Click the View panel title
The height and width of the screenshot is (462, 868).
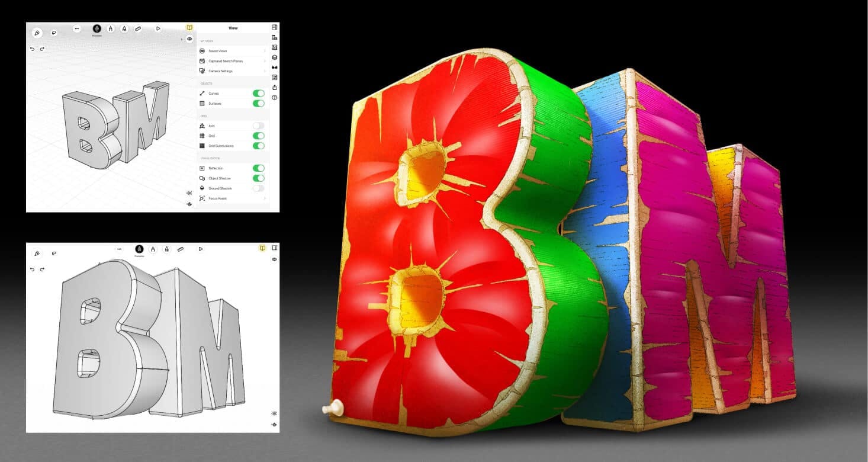click(233, 28)
